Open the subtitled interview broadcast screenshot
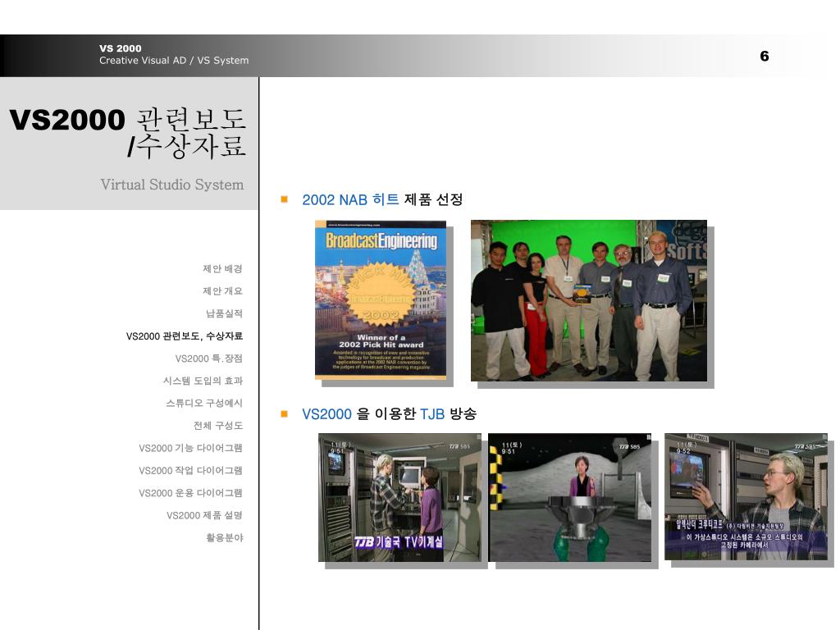The image size is (840, 630). coord(746,497)
